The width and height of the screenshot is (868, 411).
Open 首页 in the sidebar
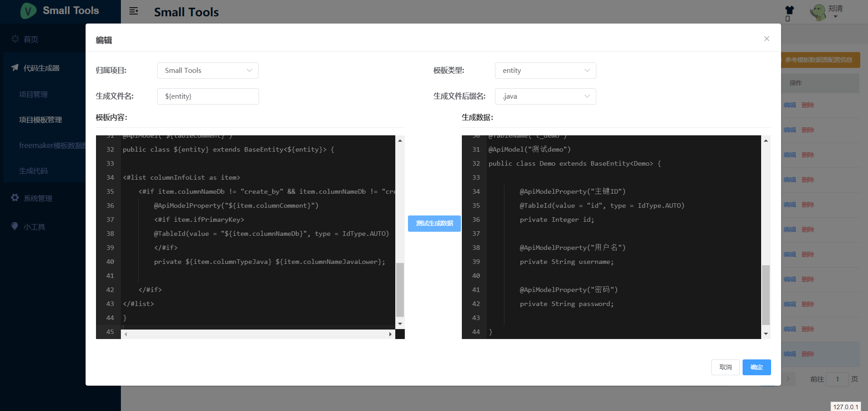pyautogui.click(x=31, y=39)
